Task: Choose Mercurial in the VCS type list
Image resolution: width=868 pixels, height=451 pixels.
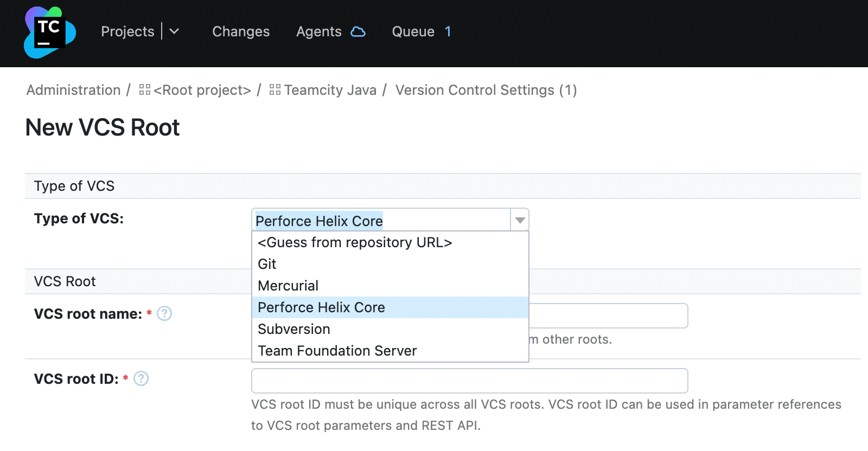Action: point(288,286)
